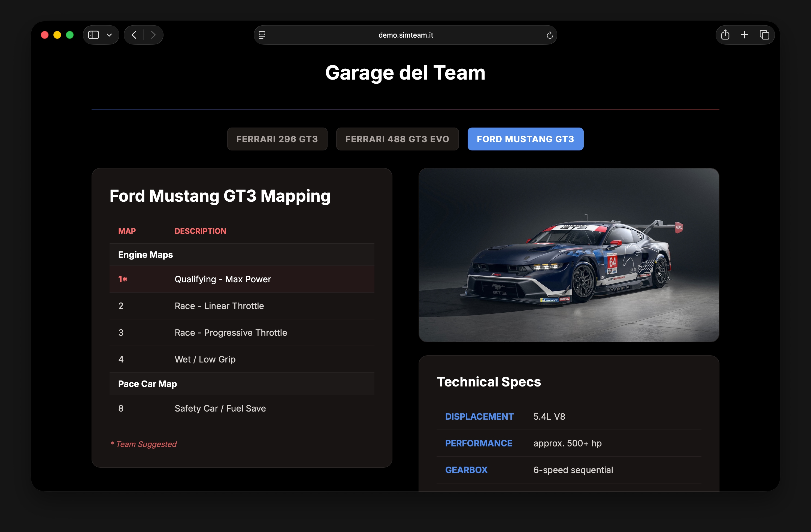Viewport: 811px width, 532px height.
Task: Switch to the FERRARI 296 GT3 tab
Action: 277,139
